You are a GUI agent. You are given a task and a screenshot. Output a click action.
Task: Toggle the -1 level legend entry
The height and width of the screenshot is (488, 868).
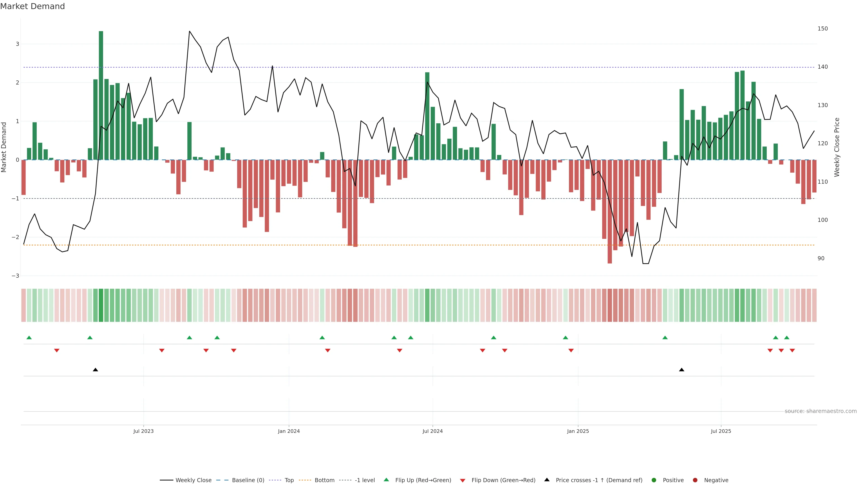pos(365,480)
